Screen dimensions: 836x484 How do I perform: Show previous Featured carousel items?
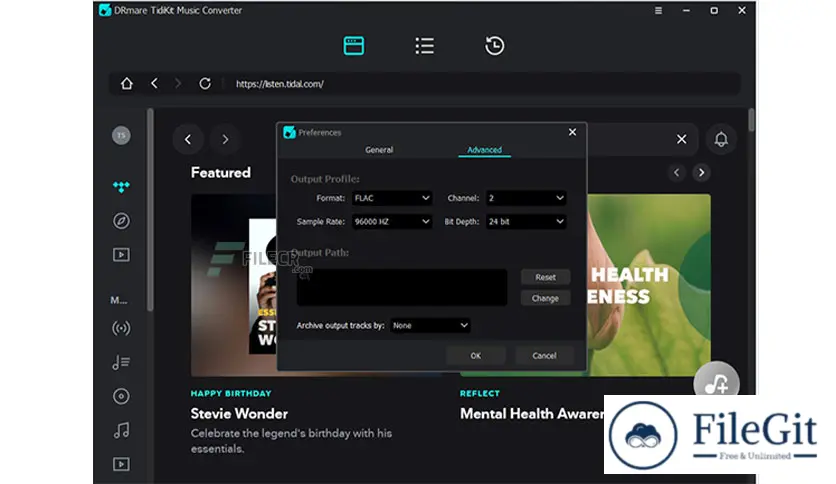pyautogui.click(x=677, y=173)
